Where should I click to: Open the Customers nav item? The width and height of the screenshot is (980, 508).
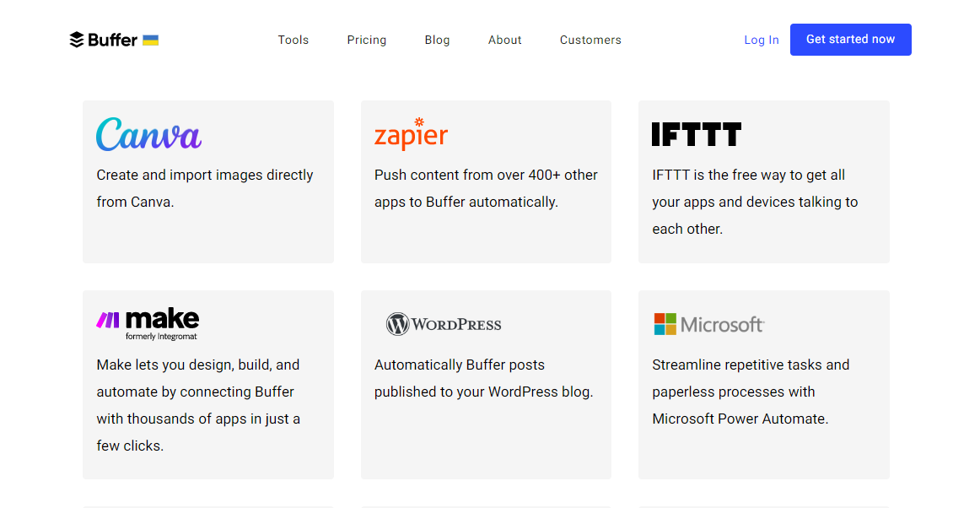[590, 40]
